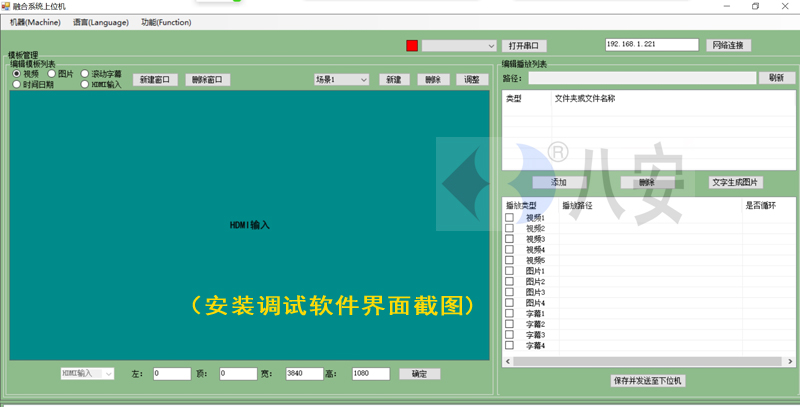Viewport: 800px width, 407px height.
Task: Click the 文件夹或文件名称 column header
Action: [585, 98]
